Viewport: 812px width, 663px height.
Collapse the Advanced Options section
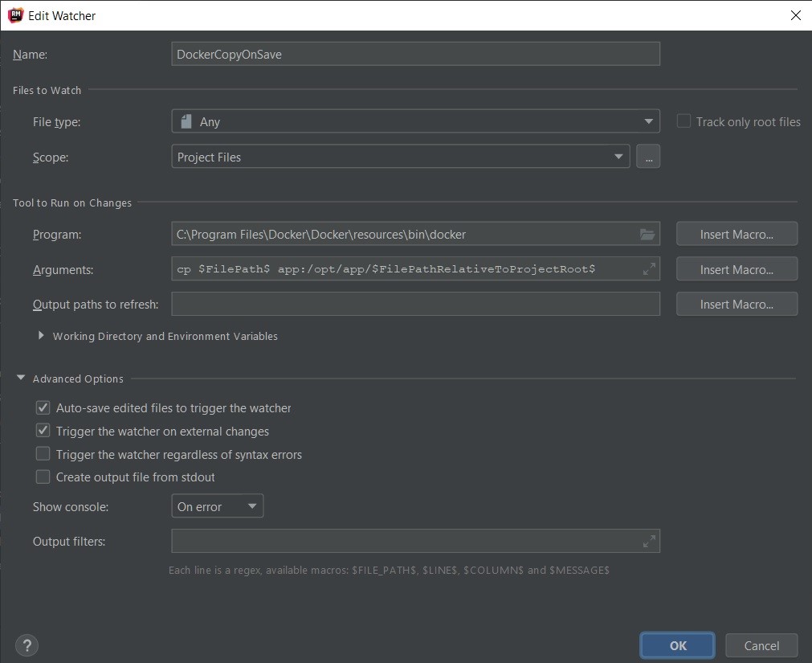(21, 379)
